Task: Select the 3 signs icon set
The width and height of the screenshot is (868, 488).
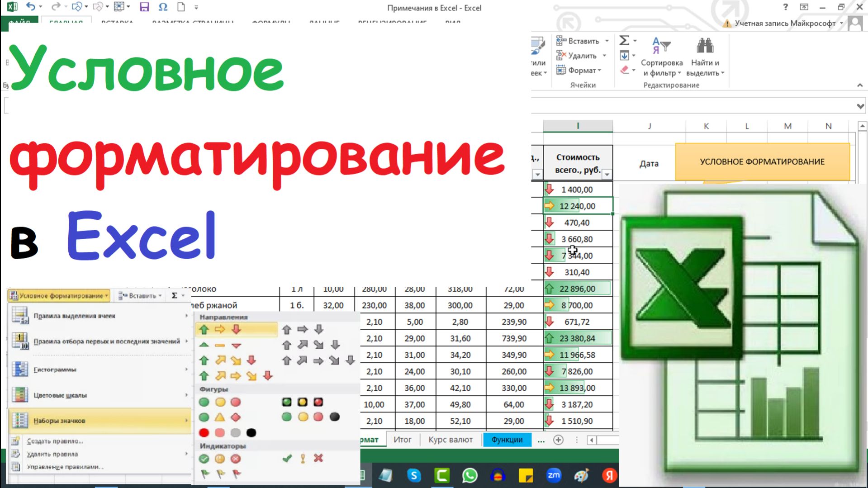Action: (220, 417)
